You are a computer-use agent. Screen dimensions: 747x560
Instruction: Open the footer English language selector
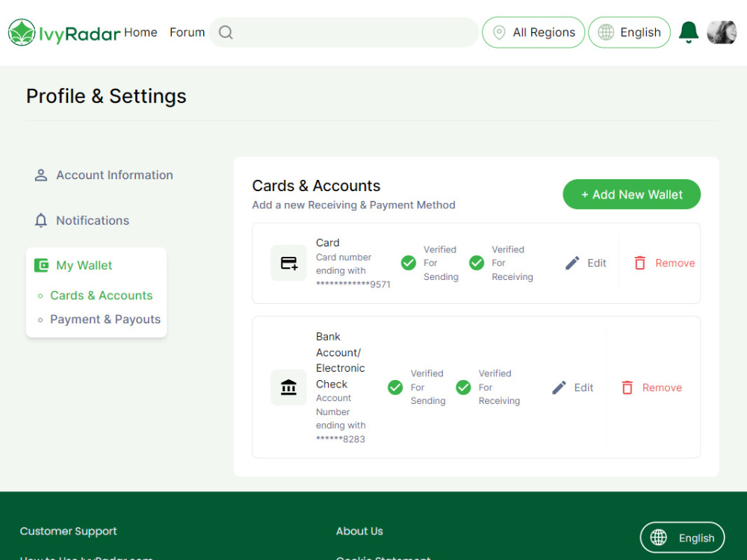[x=682, y=537]
